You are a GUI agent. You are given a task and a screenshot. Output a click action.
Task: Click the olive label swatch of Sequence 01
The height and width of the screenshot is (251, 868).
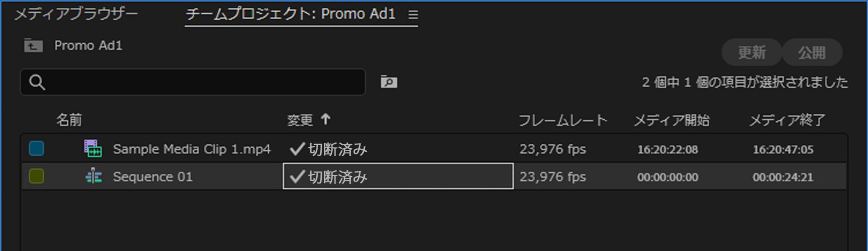pos(37,176)
